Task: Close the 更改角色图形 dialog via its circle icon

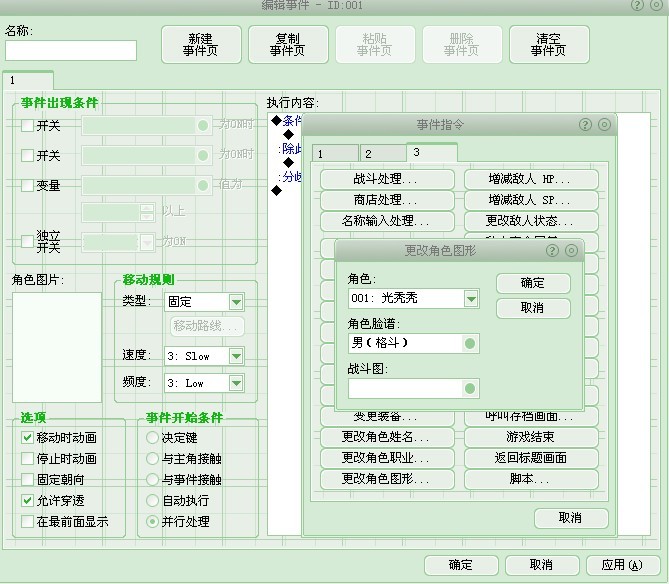Action: (571, 250)
